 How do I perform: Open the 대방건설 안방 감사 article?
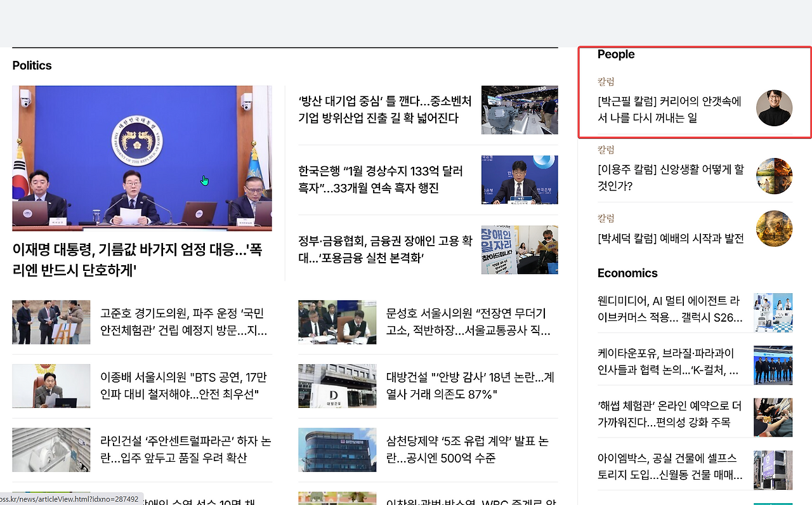point(470,386)
